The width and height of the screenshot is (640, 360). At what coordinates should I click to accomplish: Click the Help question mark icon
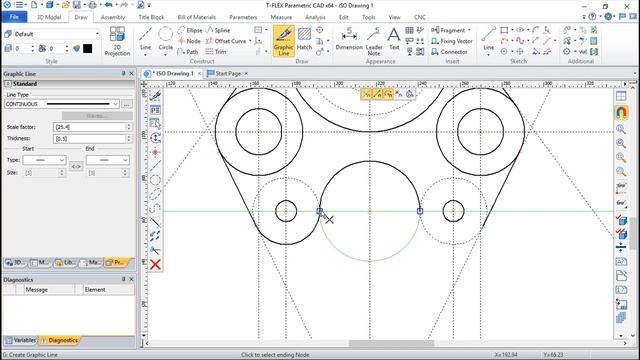point(592,17)
